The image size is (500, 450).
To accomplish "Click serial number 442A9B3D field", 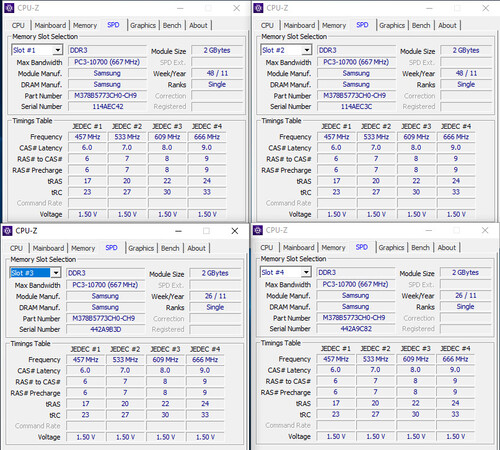I will (x=105, y=329).
